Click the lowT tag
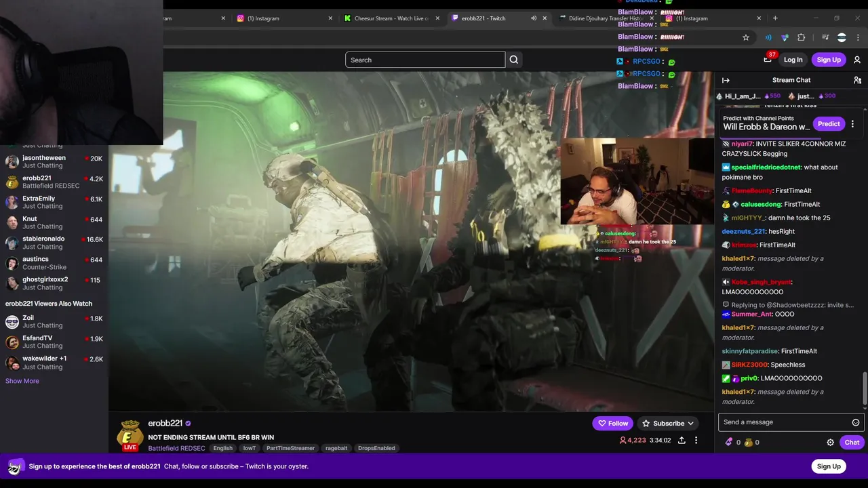The height and width of the screenshot is (488, 868). click(250, 448)
